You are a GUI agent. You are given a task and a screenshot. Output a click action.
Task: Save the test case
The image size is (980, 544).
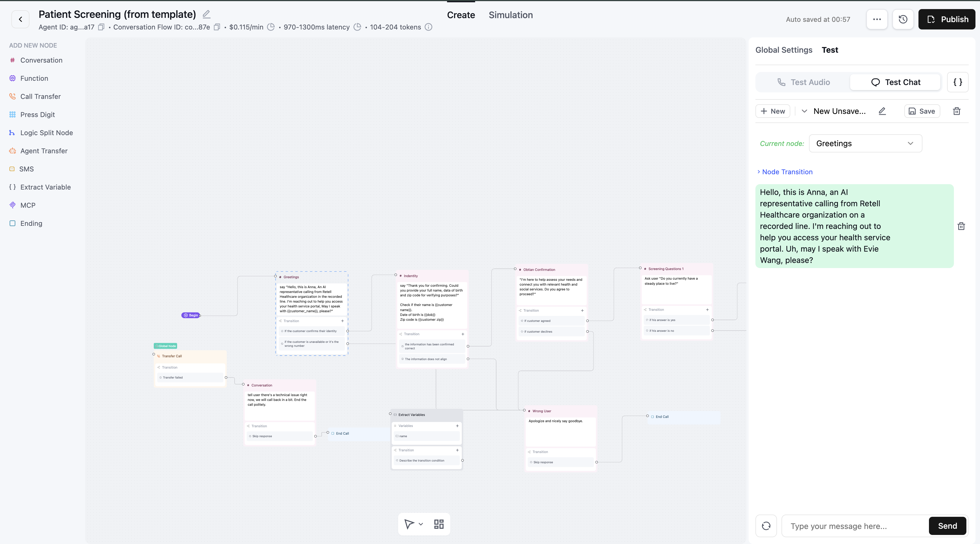click(x=922, y=111)
